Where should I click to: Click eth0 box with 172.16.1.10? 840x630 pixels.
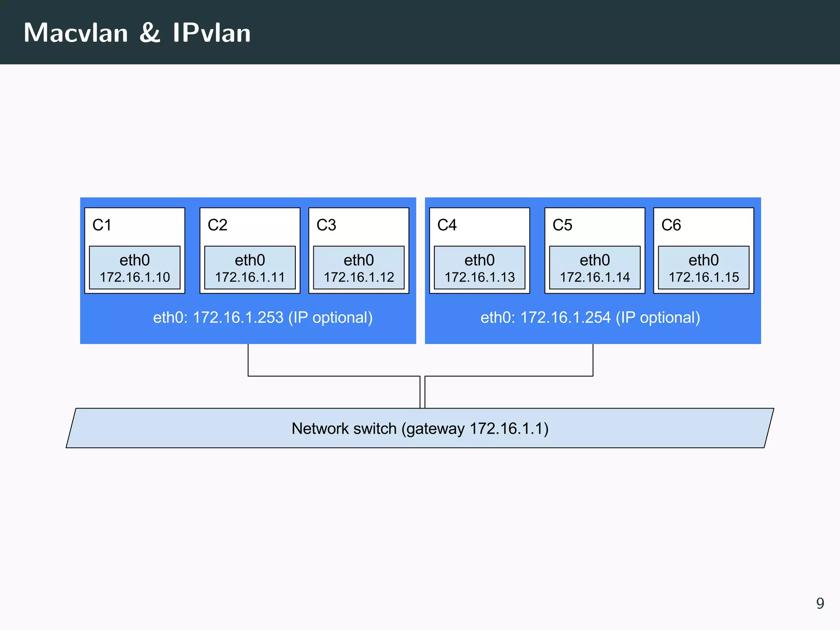[x=135, y=268]
